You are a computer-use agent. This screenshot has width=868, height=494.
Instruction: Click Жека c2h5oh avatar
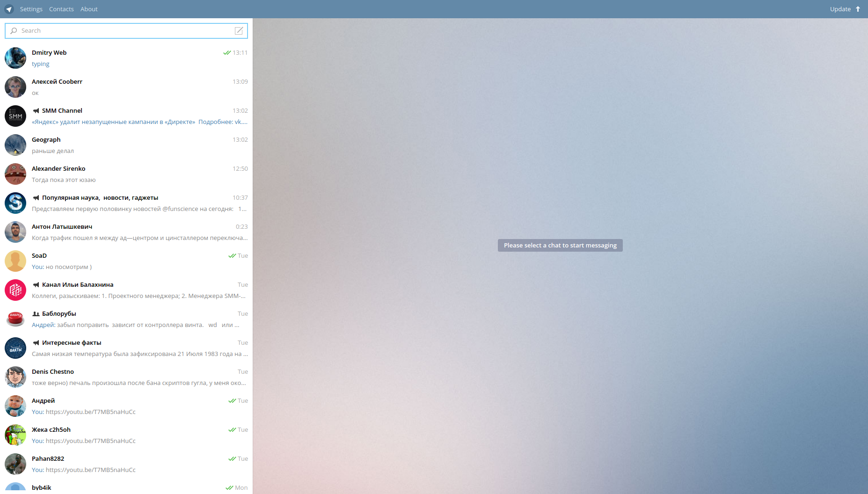click(x=15, y=435)
